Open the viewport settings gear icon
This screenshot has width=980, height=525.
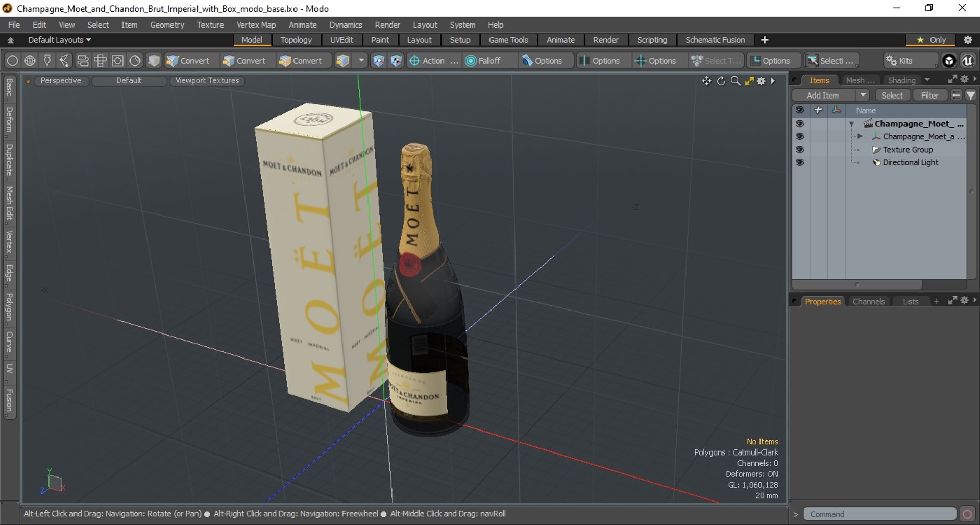pyautogui.click(x=762, y=81)
